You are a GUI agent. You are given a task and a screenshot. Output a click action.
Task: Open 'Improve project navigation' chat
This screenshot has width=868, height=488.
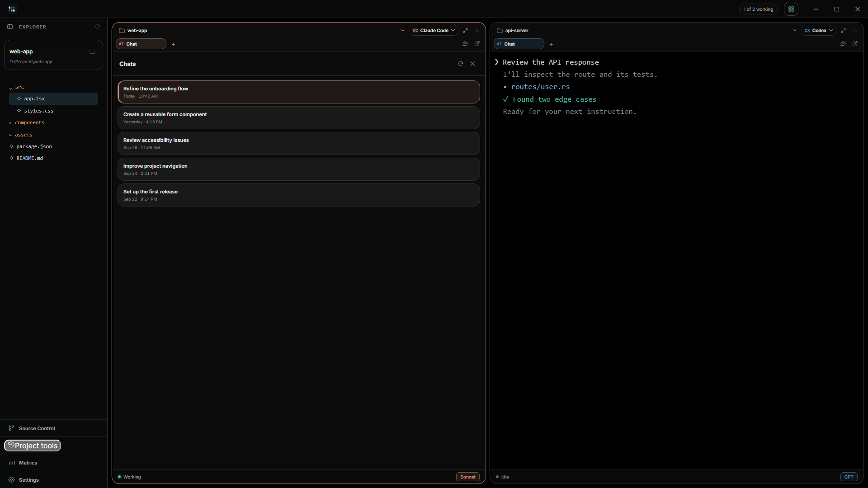(298, 169)
